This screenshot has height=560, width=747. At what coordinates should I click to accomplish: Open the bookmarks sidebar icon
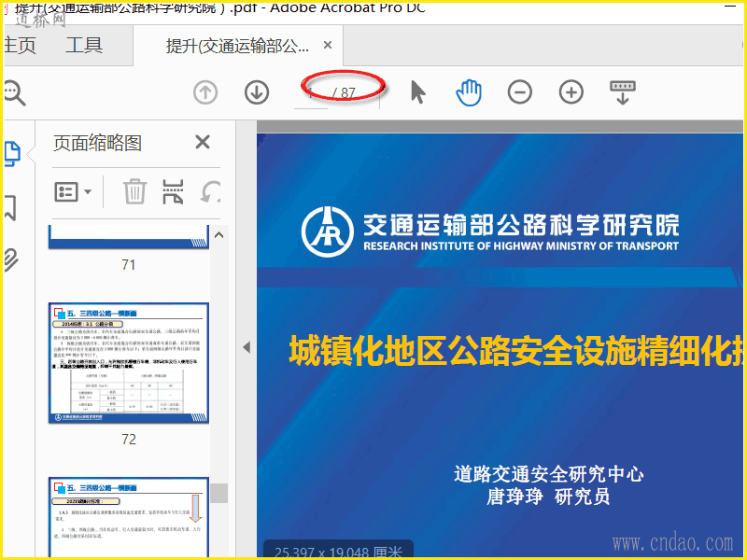pyautogui.click(x=10, y=208)
